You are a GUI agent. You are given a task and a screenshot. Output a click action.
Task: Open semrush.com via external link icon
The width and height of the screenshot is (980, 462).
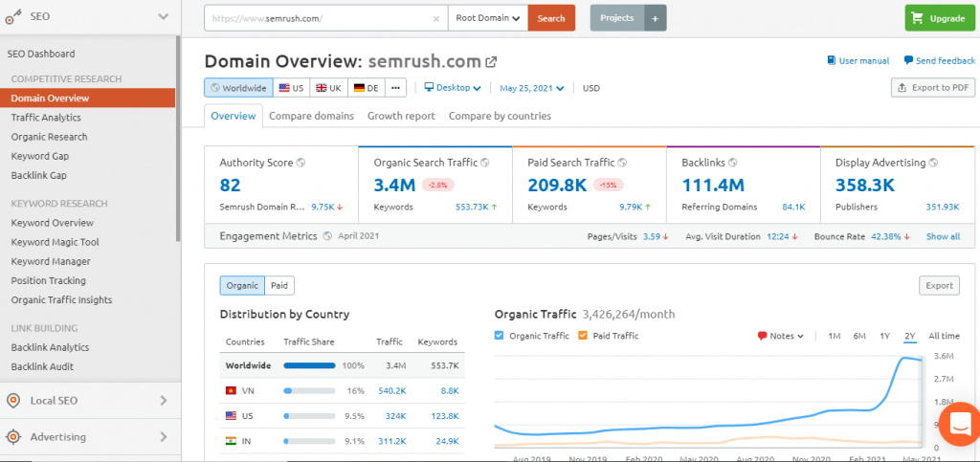coord(491,62)
